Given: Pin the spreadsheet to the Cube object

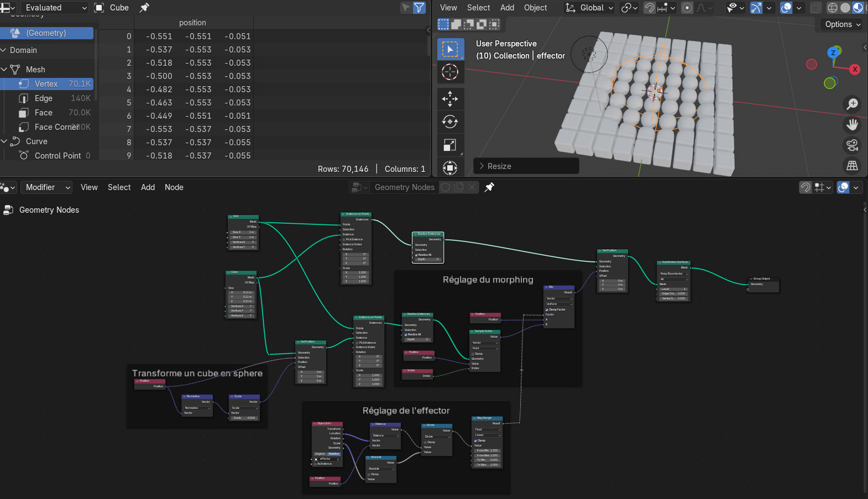Looking at the screenshot, I should coord(144,8).
